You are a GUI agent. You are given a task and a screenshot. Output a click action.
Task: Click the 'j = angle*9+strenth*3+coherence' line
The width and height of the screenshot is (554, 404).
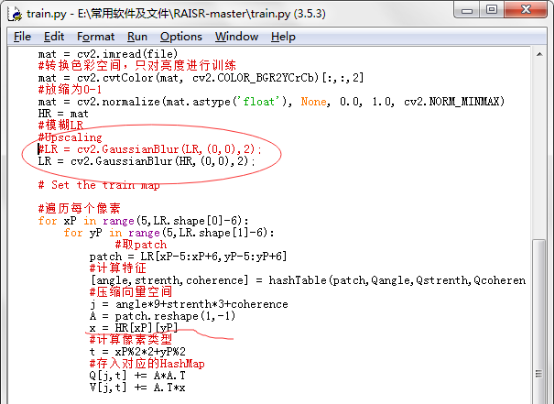point(189,304)
